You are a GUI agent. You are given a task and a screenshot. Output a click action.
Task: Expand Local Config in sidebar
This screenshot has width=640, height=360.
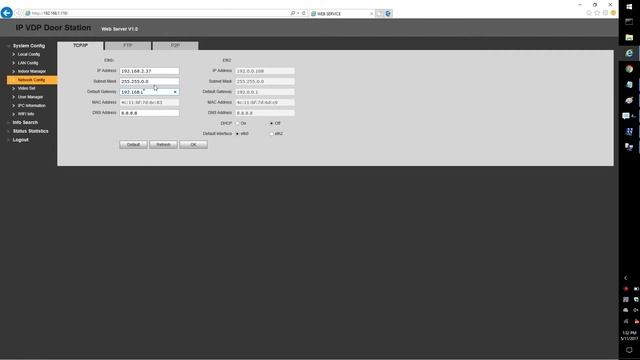click(x=29, y=54)
